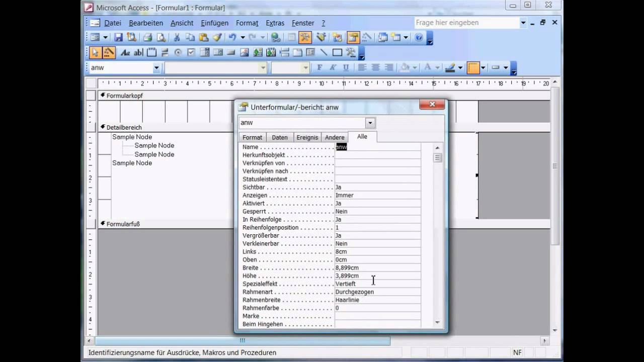Open the font size dropdown

(x=305, y=68)
